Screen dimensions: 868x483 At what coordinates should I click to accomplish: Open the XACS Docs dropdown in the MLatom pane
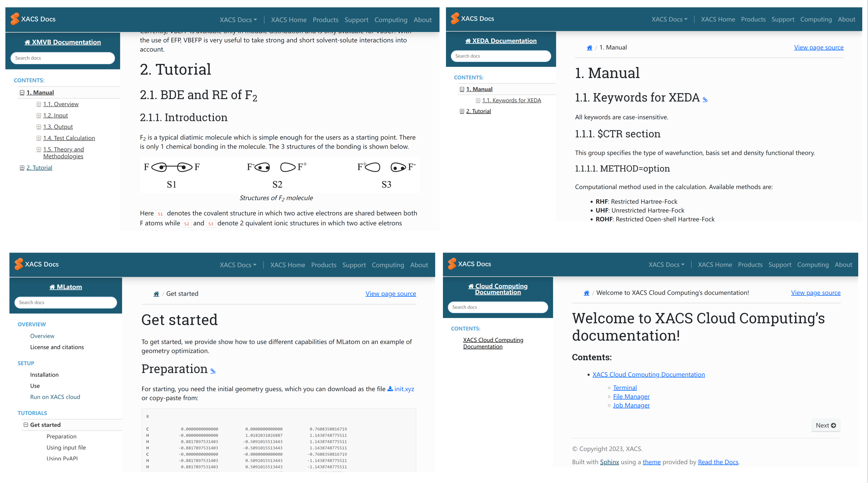238,265
